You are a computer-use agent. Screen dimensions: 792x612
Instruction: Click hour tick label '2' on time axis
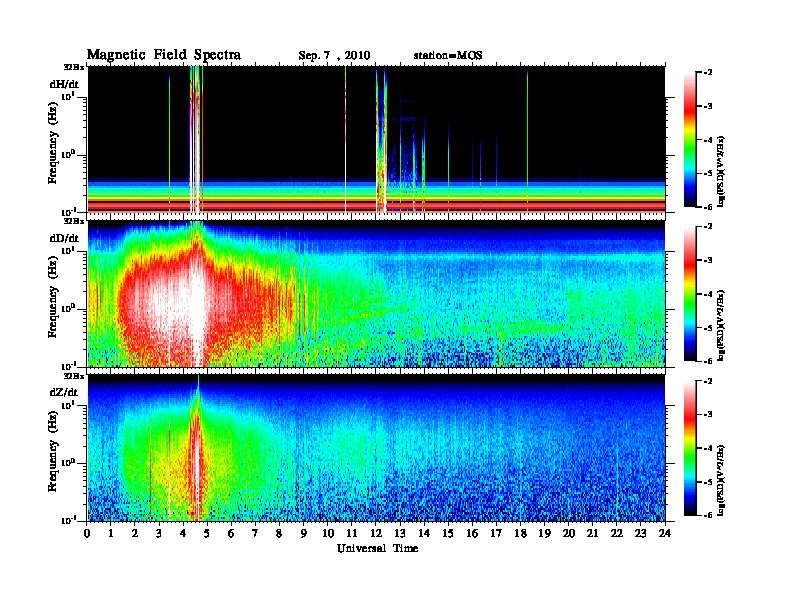(135, 534)
